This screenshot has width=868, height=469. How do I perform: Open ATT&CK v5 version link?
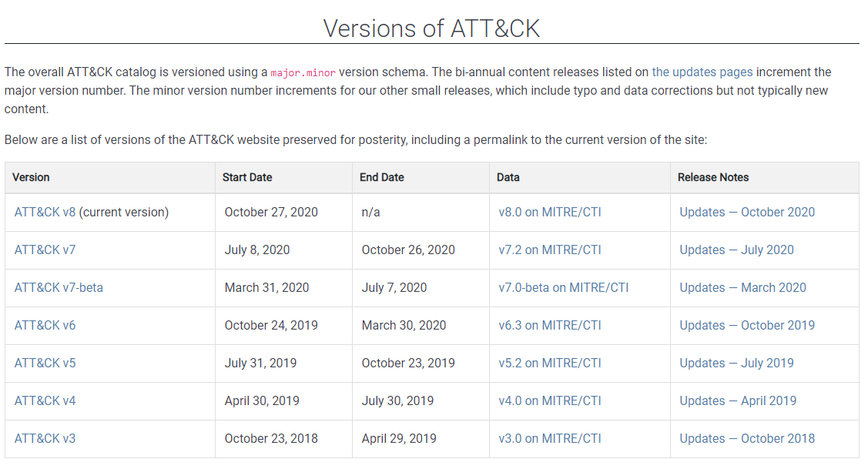(x=45, y=363)
